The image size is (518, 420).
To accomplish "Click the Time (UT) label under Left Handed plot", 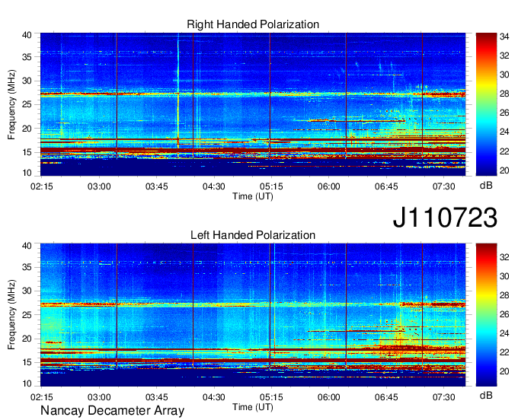I will (x=253, y=407).
